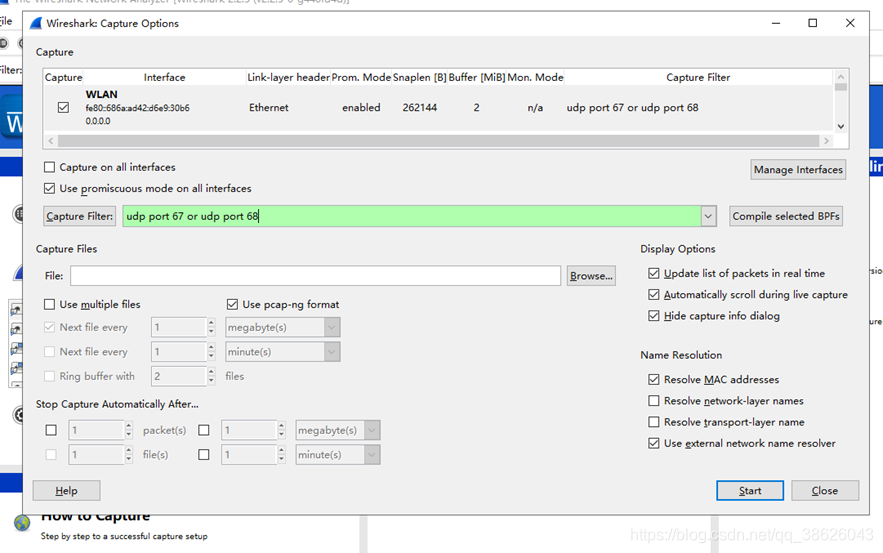
Task: Click 'Ethernet' link-layer cell in WLAN row
Action: 269,108
